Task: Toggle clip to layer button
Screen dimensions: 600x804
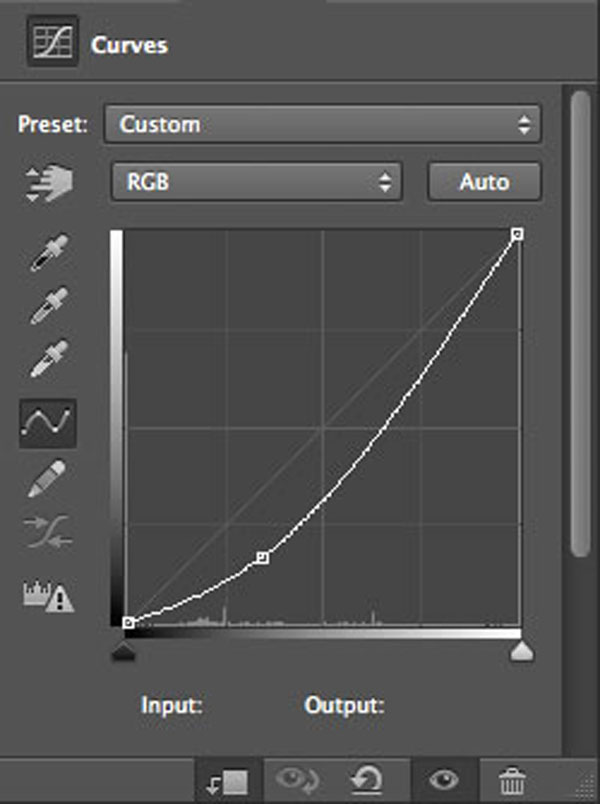Action: pos(228,781)
